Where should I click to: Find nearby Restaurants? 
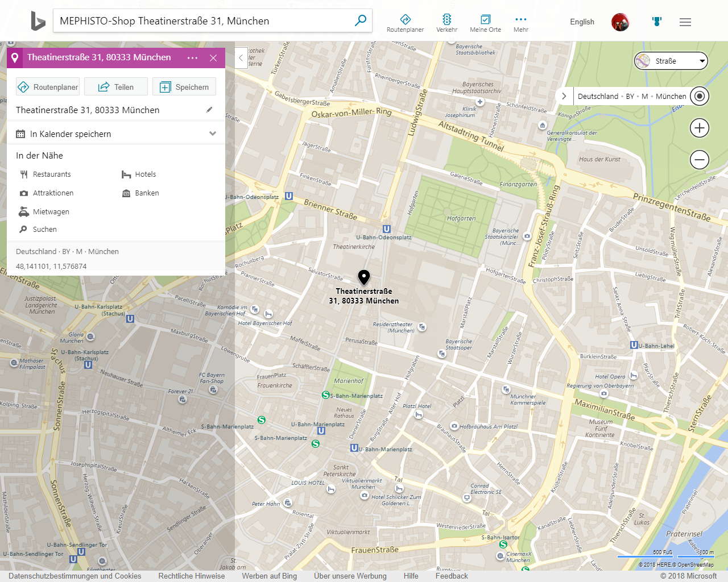click(x=51, y=174)
